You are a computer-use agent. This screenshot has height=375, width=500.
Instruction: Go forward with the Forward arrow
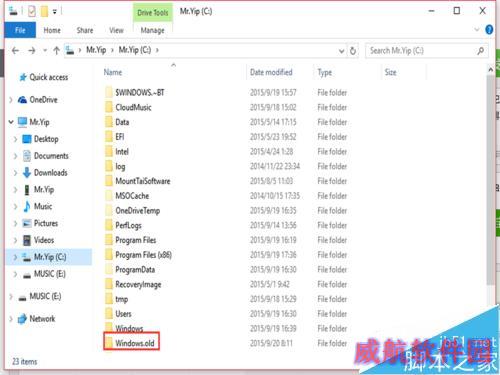(x=32, y=51)
